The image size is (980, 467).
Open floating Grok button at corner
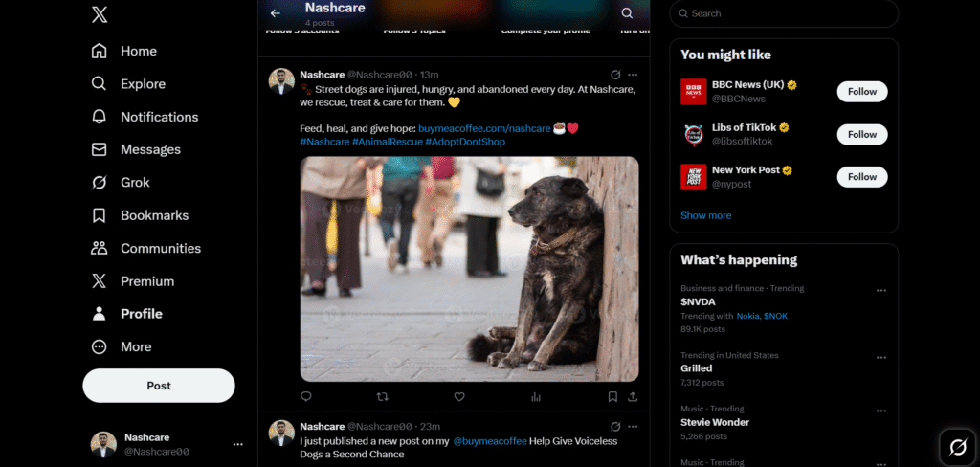tap(958, 447)
